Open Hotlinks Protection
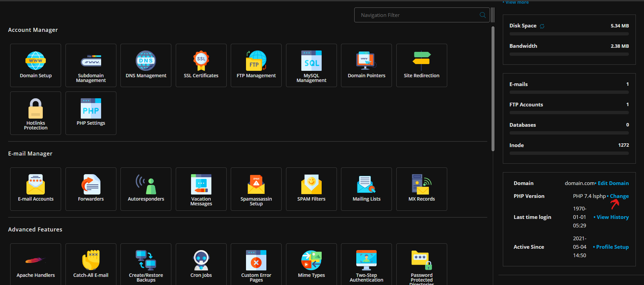 coord(36,113)
